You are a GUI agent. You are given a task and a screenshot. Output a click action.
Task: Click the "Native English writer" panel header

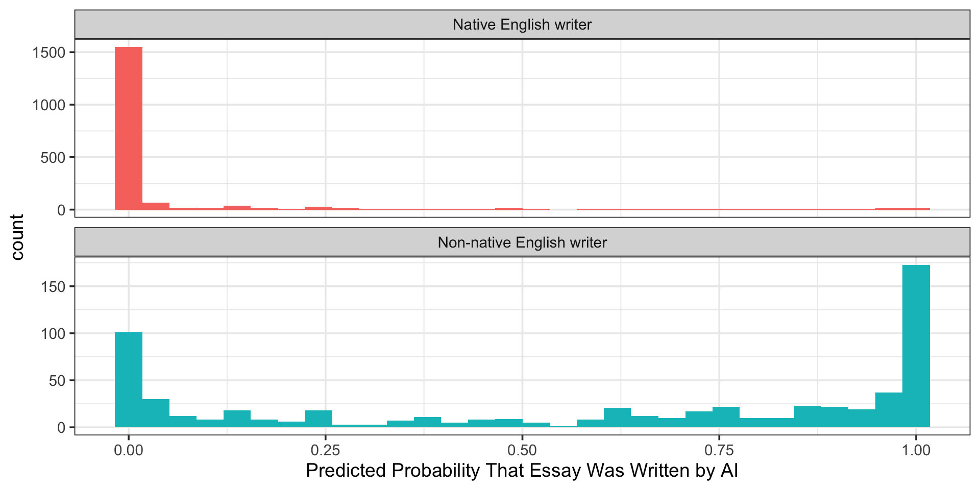[x=522, y=24]
